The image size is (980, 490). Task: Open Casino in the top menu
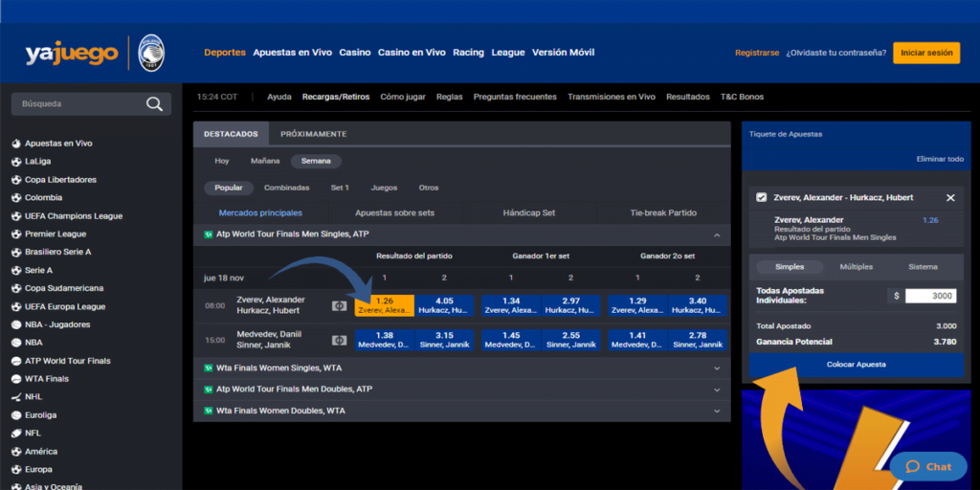(355, 53)
